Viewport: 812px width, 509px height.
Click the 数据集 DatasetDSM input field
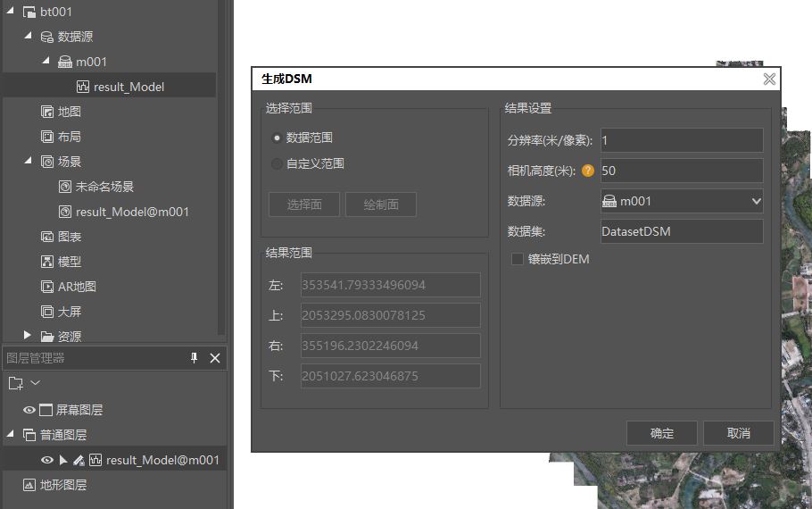[x=682, y=231]
